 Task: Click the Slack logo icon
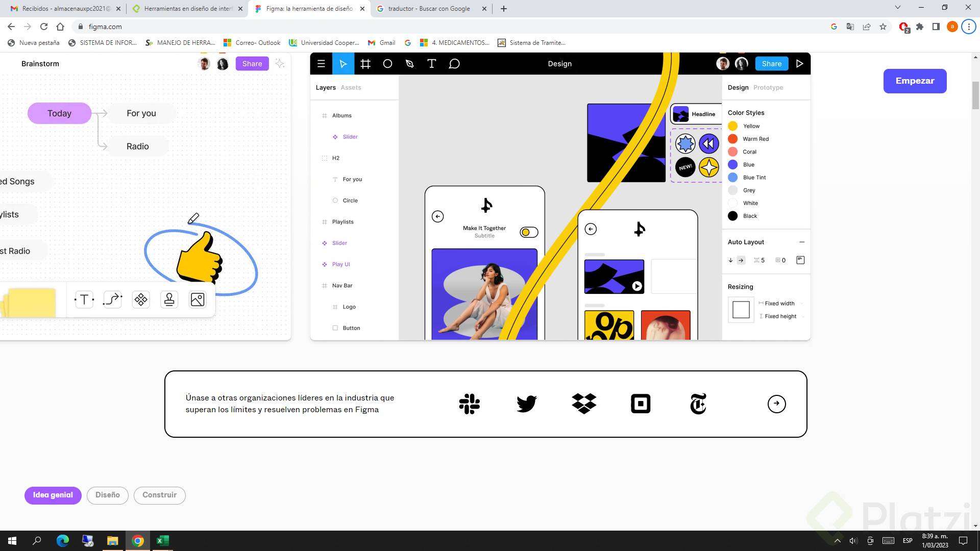tap(469, 404)
